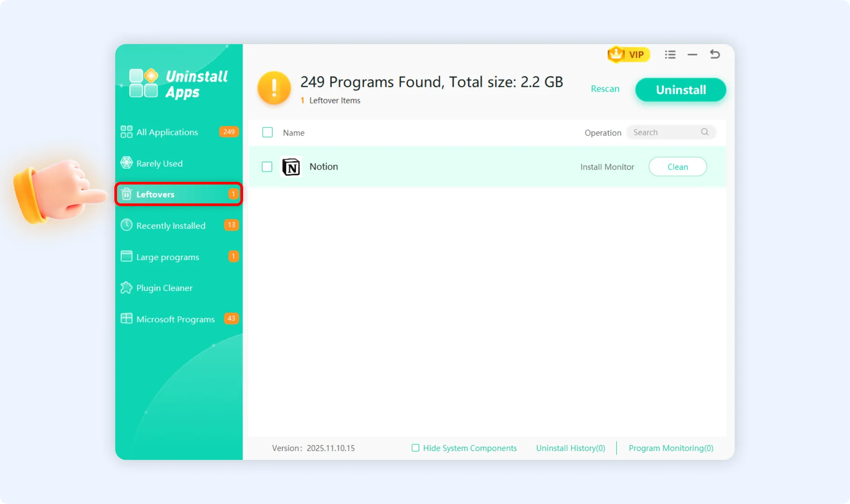850x504 pixels.
Task: Select Recently Installed in sidebar
Action: click(171, 225)
